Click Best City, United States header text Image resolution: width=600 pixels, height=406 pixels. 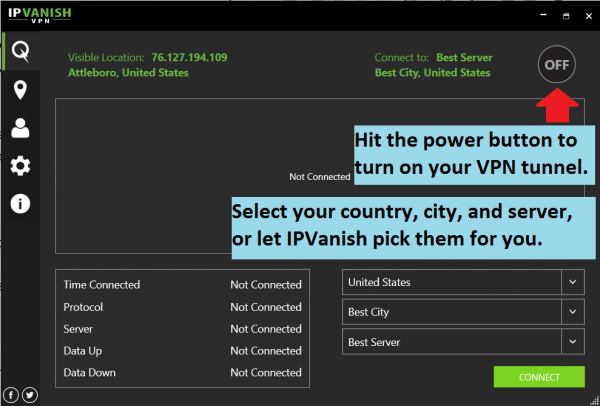pos(432,73)
